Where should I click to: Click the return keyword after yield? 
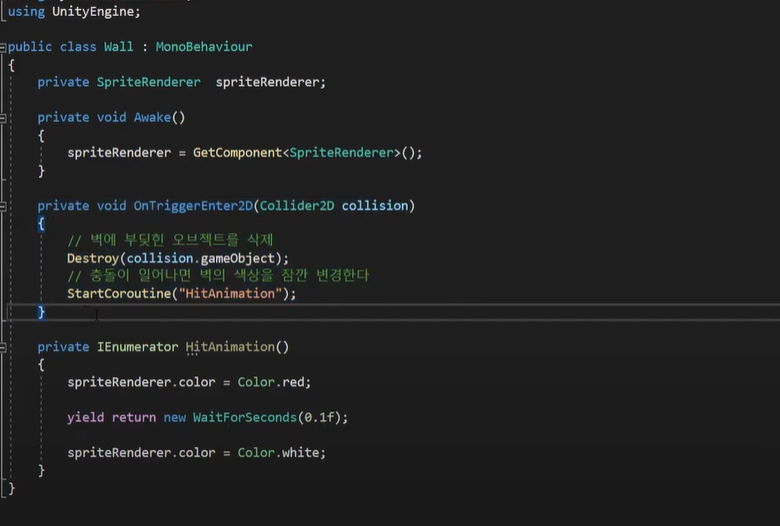[x=134, y=418]
